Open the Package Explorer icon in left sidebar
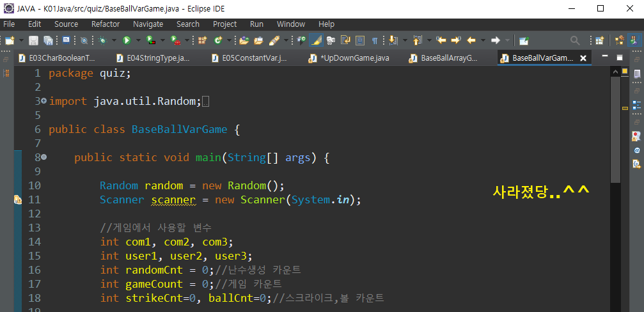The image size is (644, 312). pos(6,73)
